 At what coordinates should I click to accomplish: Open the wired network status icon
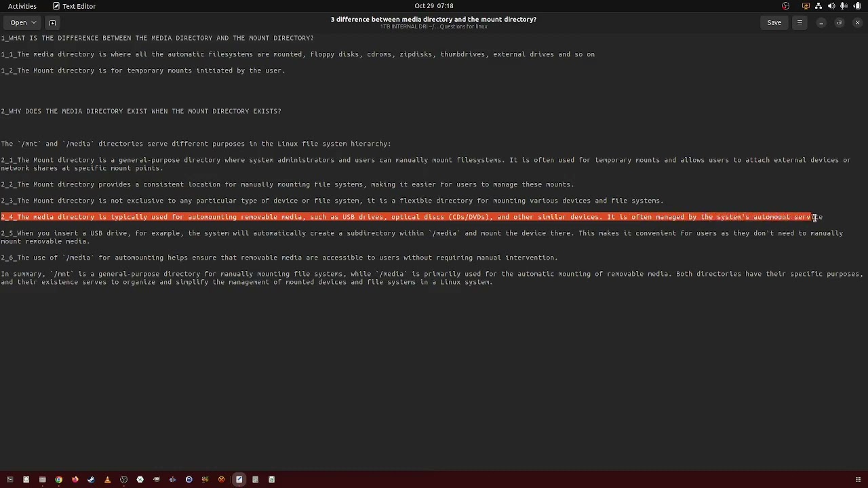[818, 6]
